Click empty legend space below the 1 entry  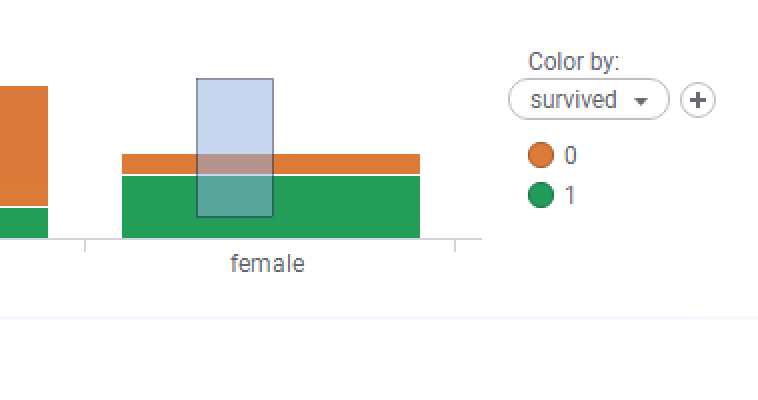click(x=600, y=250)
